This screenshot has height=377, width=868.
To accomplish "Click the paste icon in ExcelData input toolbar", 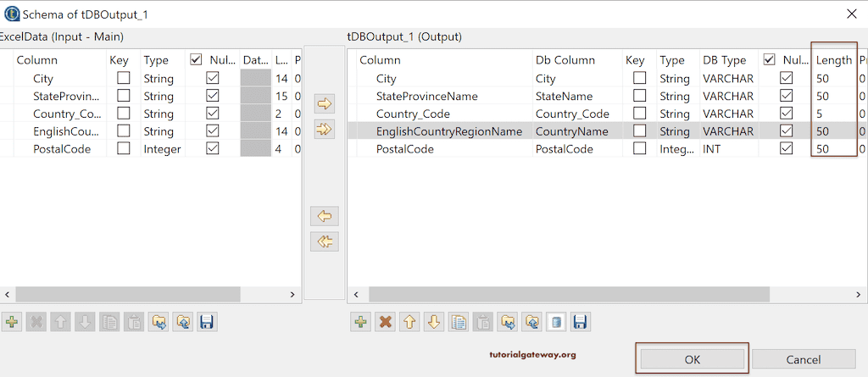I will [133, 322].
